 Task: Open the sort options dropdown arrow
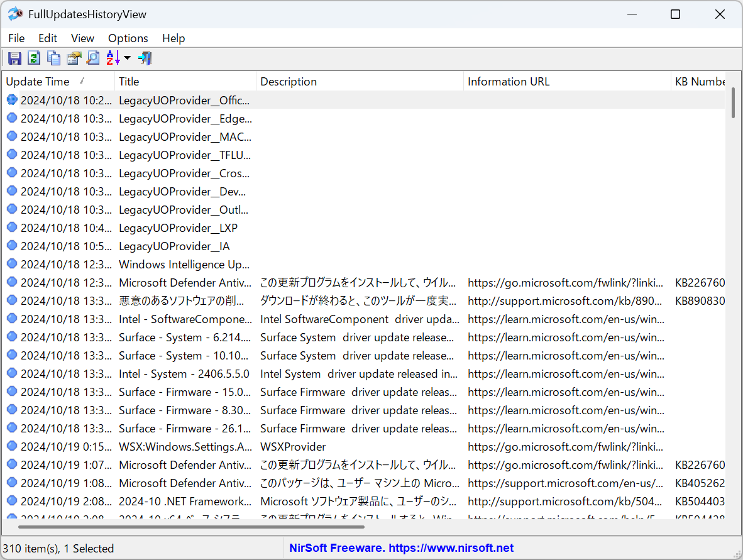click(x=126, y=58)
